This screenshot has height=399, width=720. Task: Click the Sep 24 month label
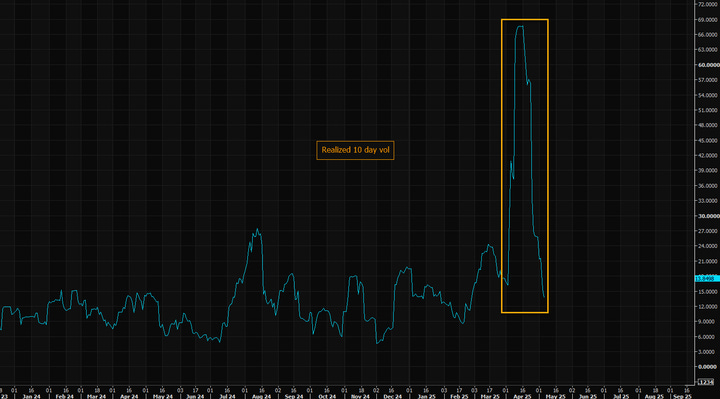click(294, 396)
